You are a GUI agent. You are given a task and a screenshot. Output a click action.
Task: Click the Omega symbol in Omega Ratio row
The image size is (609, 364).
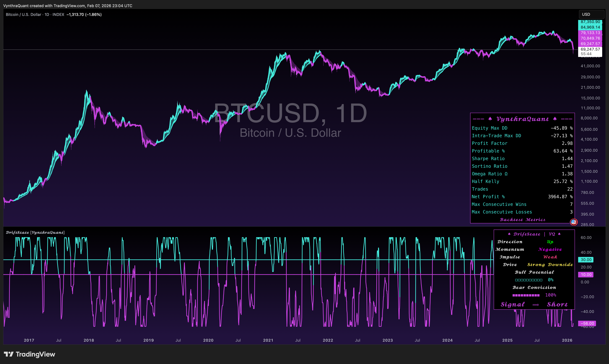tap(506, 174)
